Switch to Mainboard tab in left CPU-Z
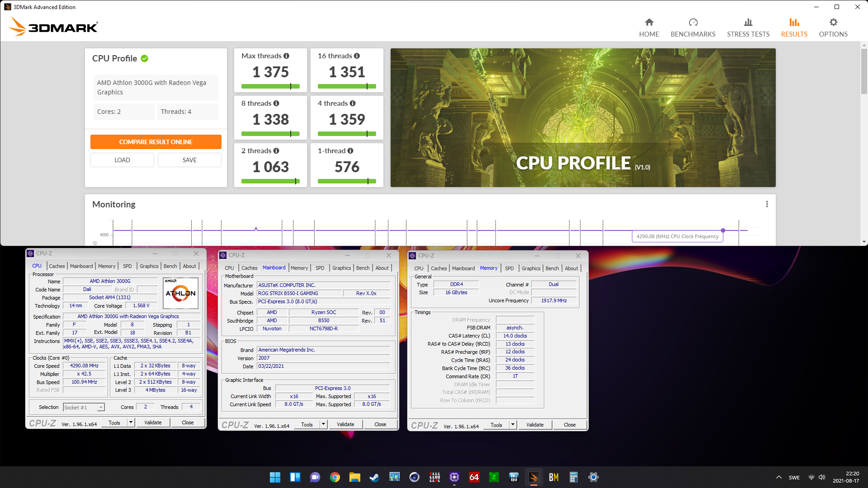The width and height of the screenshot is (868, 488). point(81,266)
